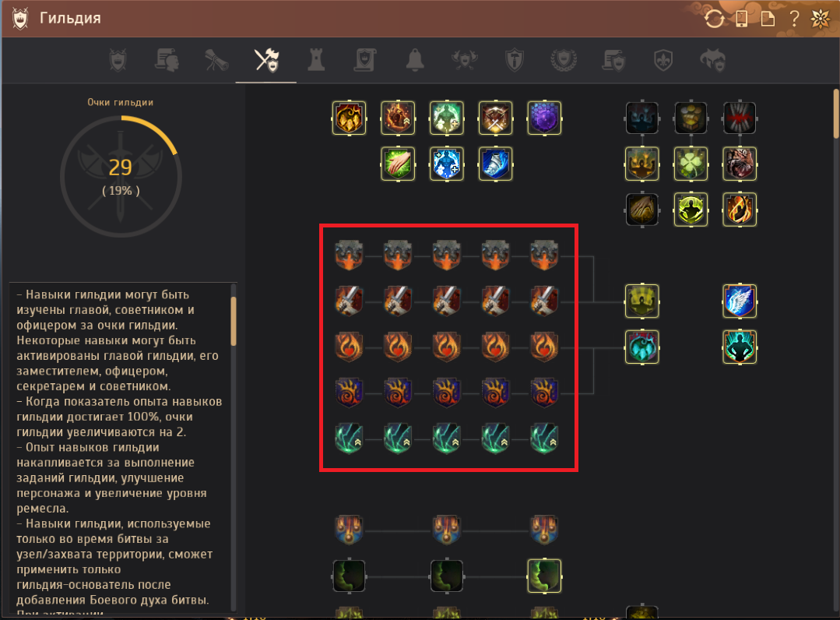840x620 pixels.
Task: Open the help question mark icon
Action: (795, 19)
